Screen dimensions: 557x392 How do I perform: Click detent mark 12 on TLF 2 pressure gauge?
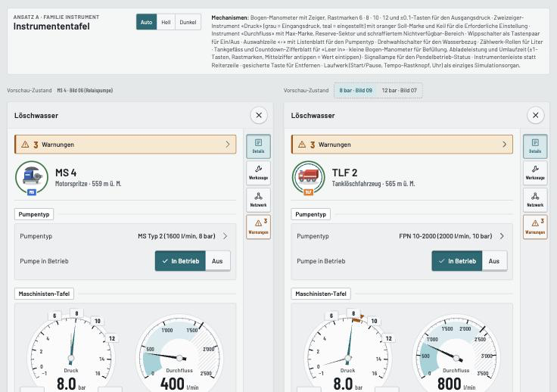point(389,338)
